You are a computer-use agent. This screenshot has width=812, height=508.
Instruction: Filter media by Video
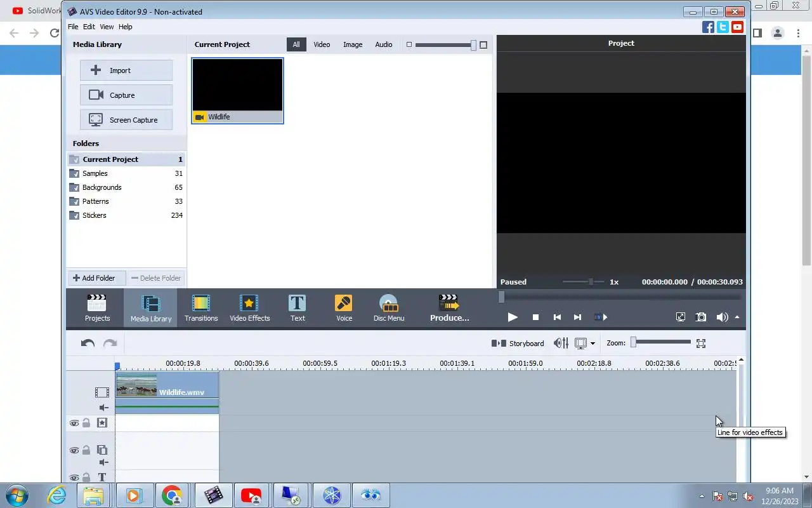322,44
